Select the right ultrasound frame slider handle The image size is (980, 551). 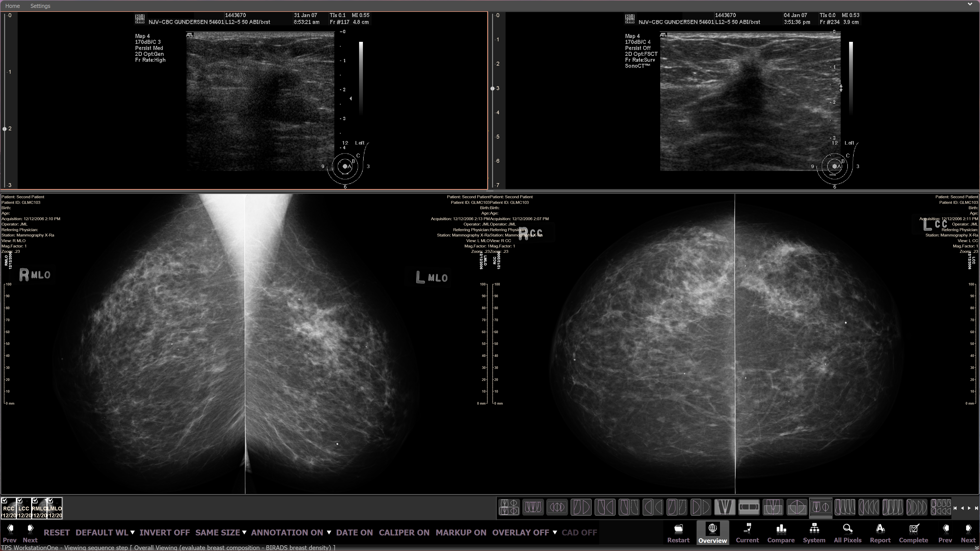tap(492, 88)
